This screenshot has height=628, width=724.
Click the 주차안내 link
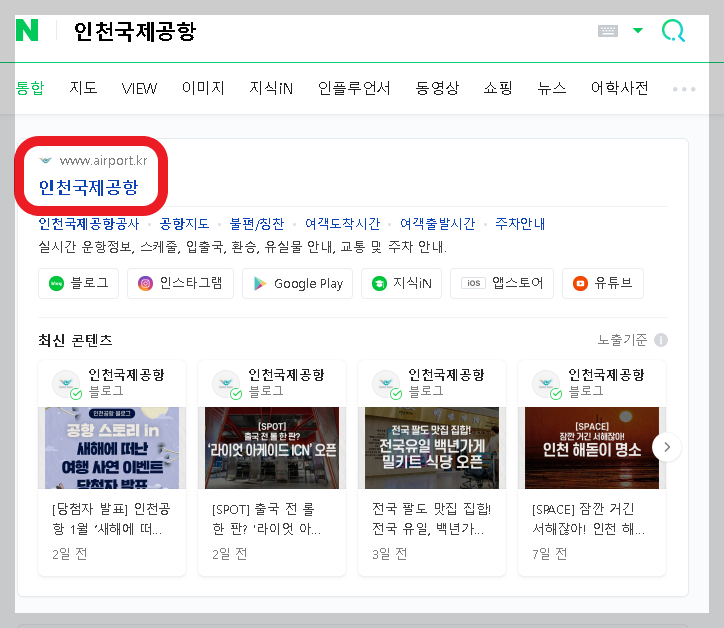pyautogui.click(x=520, y=224)
